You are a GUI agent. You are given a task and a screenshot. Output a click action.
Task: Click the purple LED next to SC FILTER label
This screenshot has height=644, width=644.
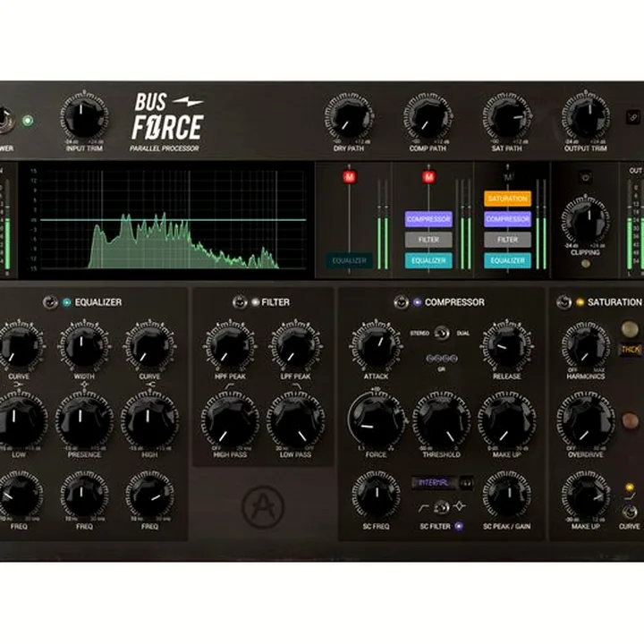tap(459, 526)
